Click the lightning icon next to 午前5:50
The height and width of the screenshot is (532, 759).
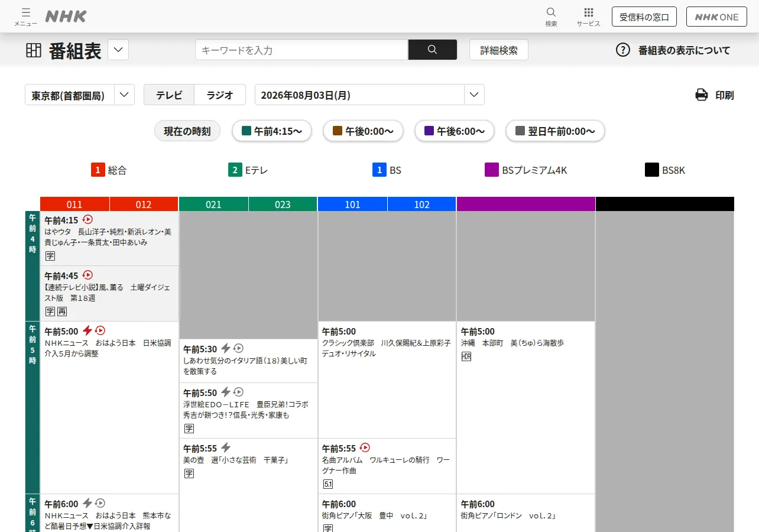226,392
